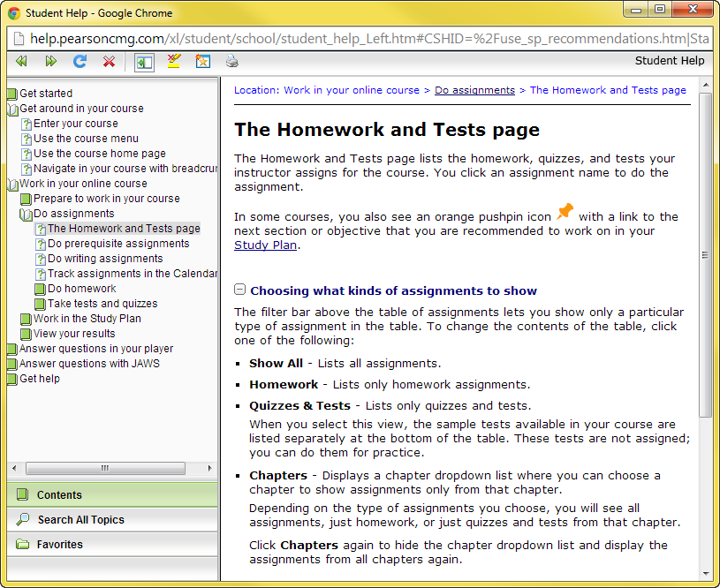720x588 pixels.
Task: Click the orange pushpin icon
Action: pos(565,212)
